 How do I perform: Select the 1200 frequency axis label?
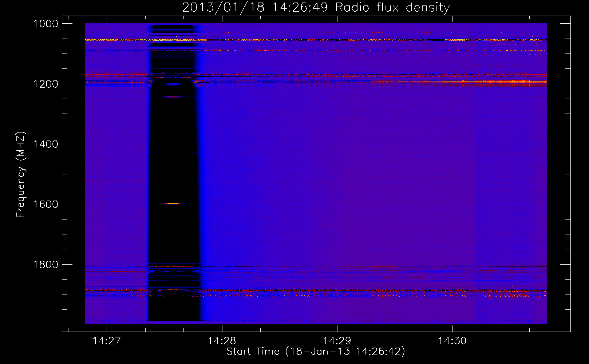point(46,84)
